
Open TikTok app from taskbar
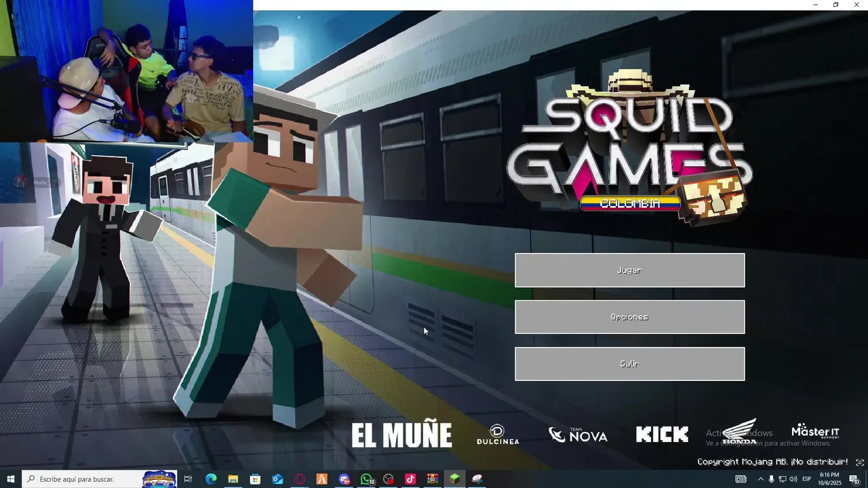coord(410,479)
